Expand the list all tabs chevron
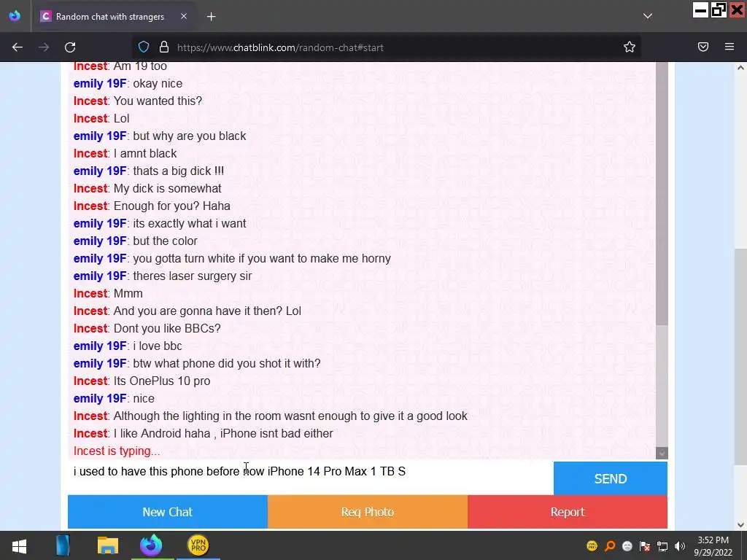The width and height of the screenshot is (747, 560). coord(648,16)
